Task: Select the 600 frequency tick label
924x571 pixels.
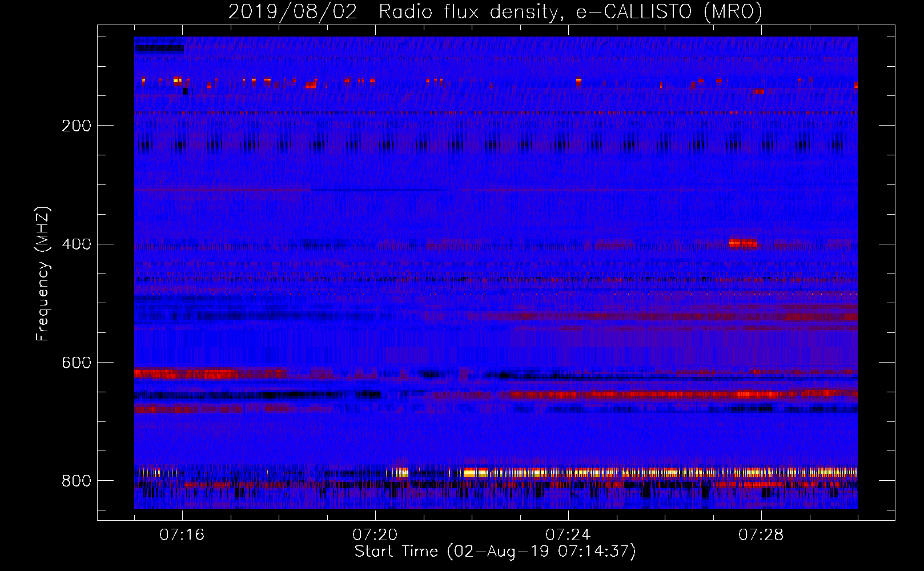Action: coord(77,363)
